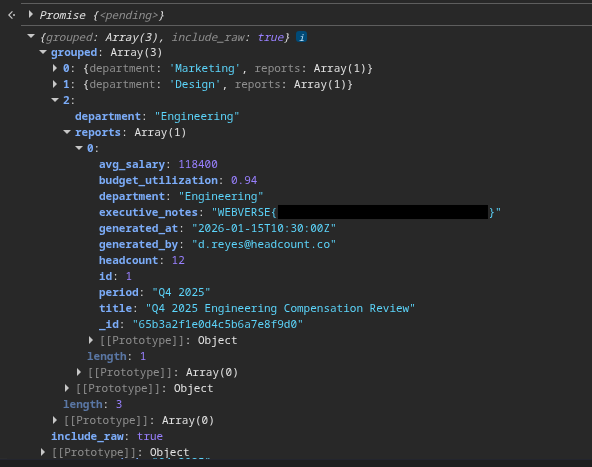Select the generated_by email value

click(264, 244)
